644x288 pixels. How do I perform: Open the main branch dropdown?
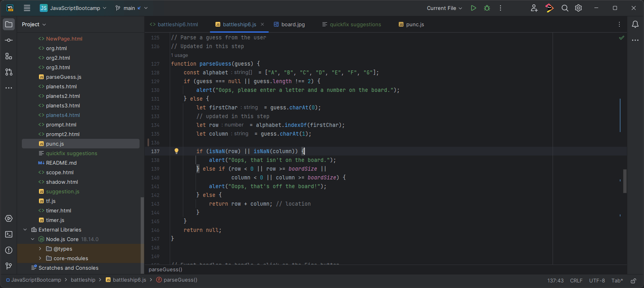pos(131,8)
